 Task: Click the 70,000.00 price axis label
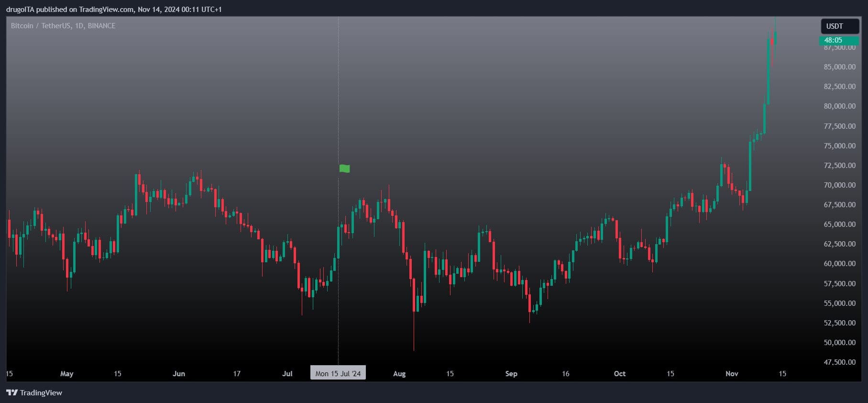839,185
